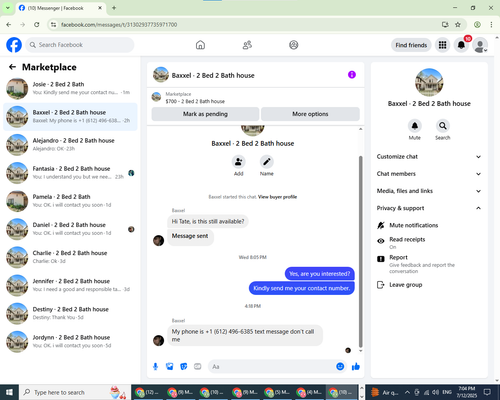Go back using the Marketplace arrow

12,67
